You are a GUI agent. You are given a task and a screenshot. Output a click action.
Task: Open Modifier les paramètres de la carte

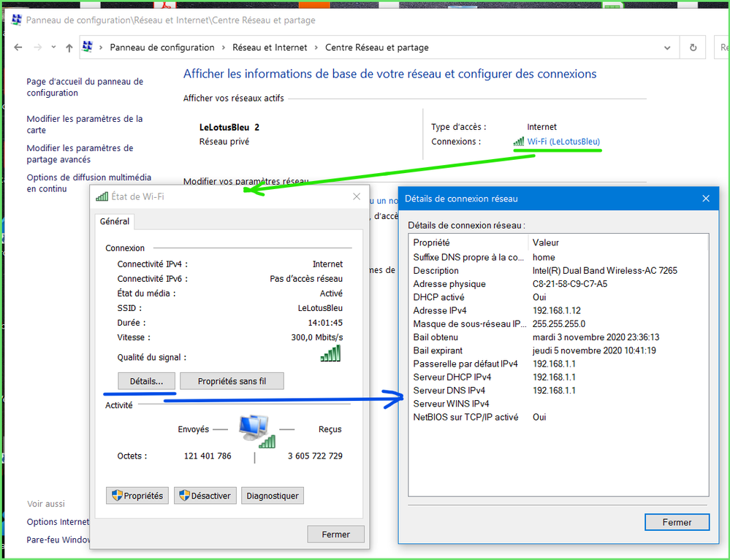tap(84, 124)
